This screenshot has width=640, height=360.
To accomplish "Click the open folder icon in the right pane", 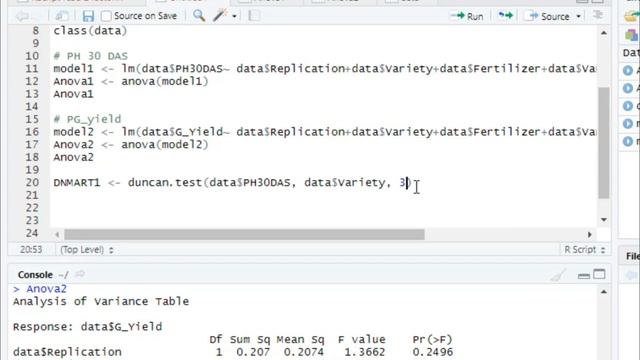I will tap(632, 16).
